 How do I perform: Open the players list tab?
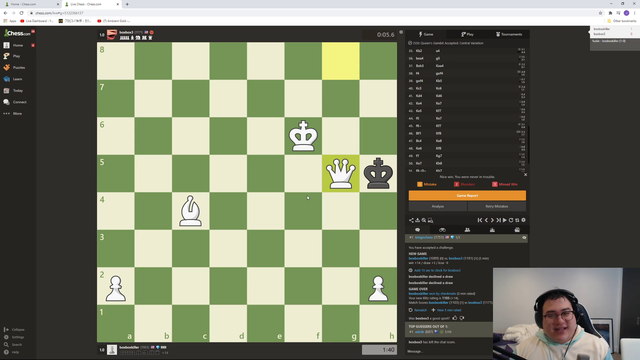[467, 230]
